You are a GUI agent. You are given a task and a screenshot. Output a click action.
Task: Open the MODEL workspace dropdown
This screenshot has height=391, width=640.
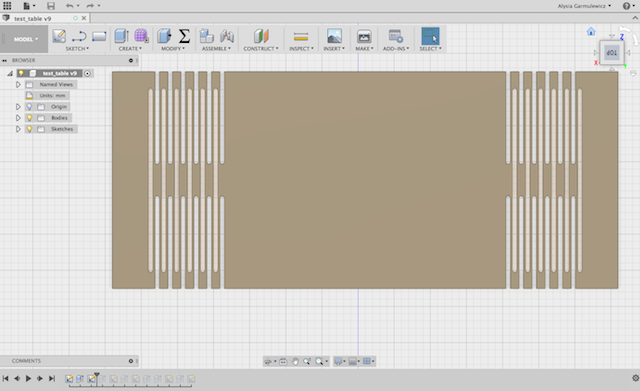point(25,39)
